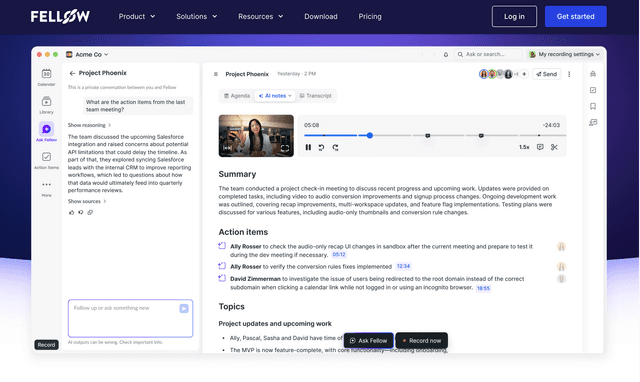Expand the video to fullscreen
The height and width of the screenshot is (382, 640).
(284, 148)
